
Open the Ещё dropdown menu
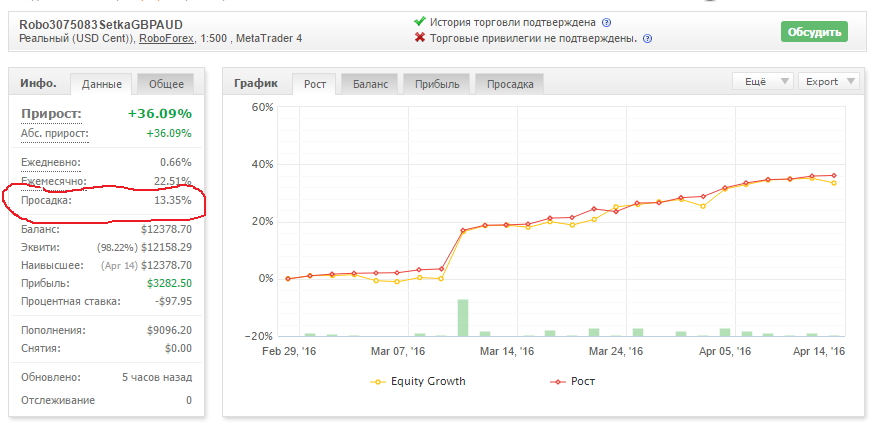[x=763, y=82]
